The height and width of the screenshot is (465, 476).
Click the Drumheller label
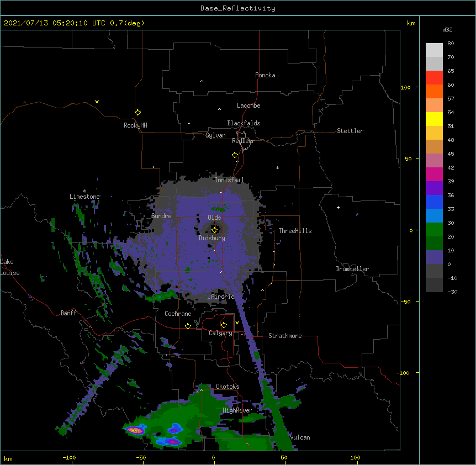click(352, 269)
